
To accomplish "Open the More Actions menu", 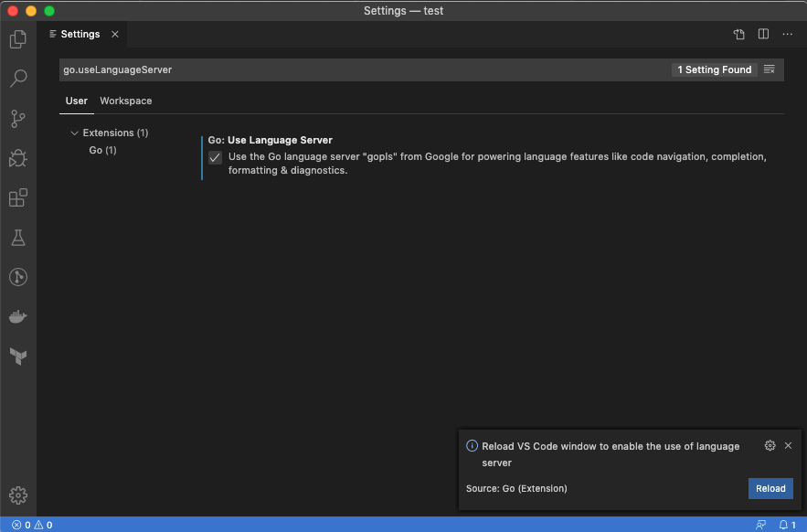I will pos(788,34).
